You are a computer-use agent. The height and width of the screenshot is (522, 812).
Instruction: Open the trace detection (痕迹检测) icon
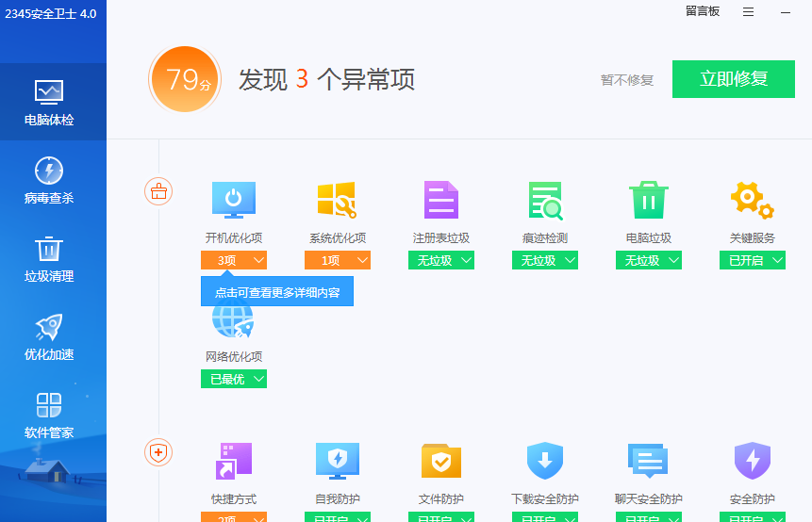[x=545, y=200]
